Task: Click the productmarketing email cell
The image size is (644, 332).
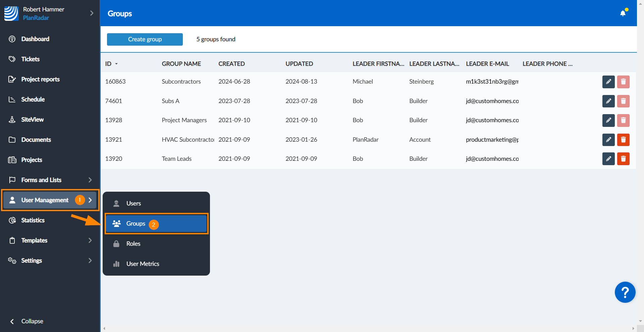Action: click(x=492, y=140)
